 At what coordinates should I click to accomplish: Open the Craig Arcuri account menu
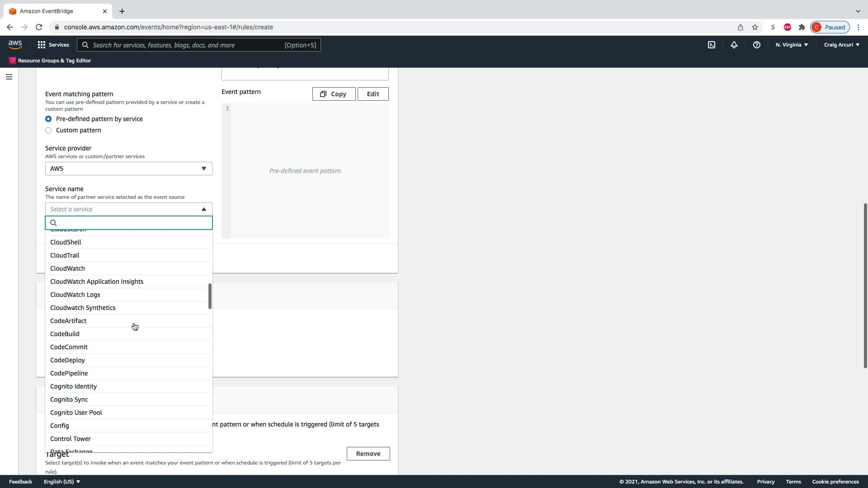click(x=841, y=45)
